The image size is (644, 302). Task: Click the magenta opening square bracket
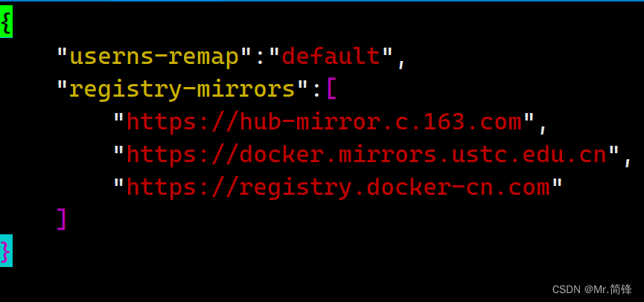coord(332,89)
